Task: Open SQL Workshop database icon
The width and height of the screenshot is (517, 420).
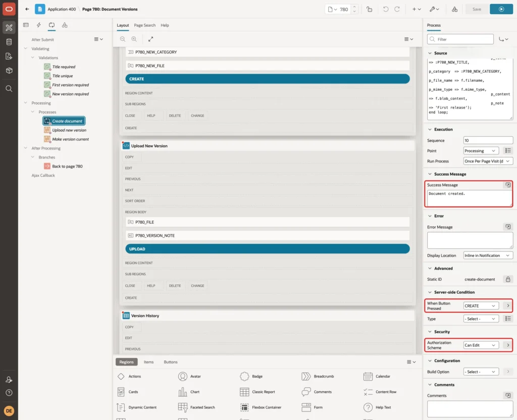Action: pos(9,42)
